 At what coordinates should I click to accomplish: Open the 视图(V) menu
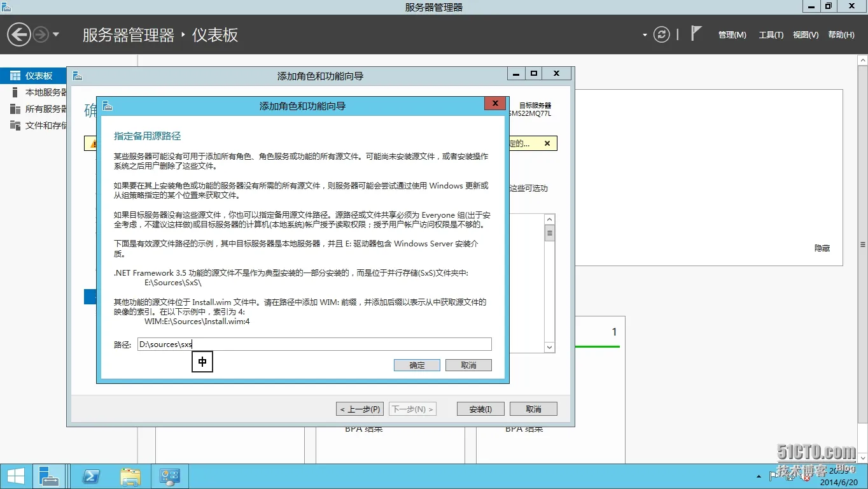tap(806, 35)
